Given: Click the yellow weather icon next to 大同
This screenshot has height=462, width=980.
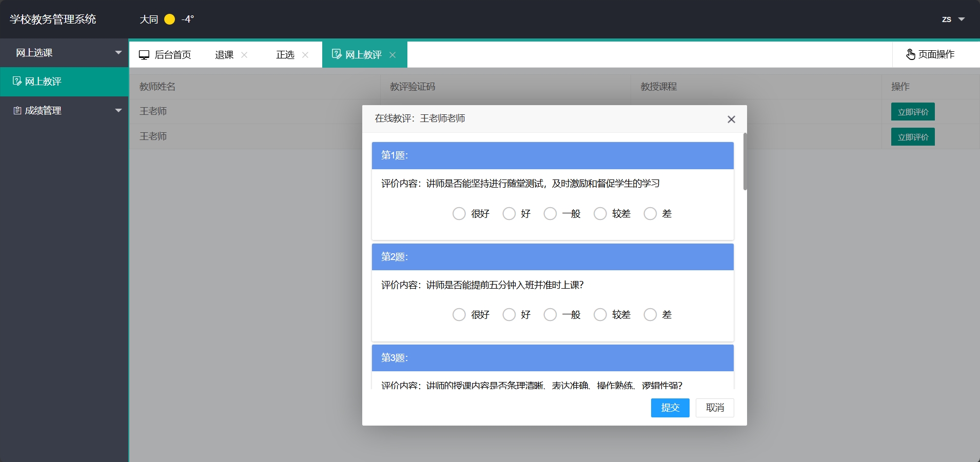Looking at the screenshot, I should click(x=169, y=19).
